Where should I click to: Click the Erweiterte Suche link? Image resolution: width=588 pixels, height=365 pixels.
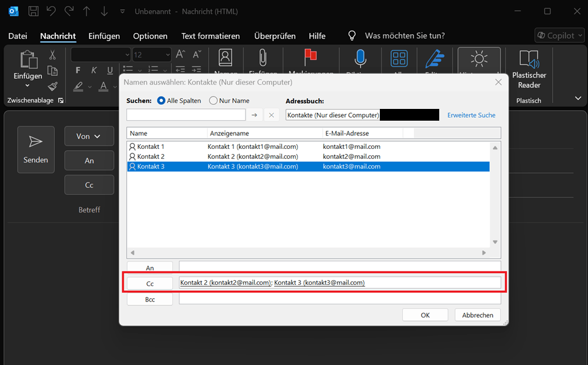[471, 115]
